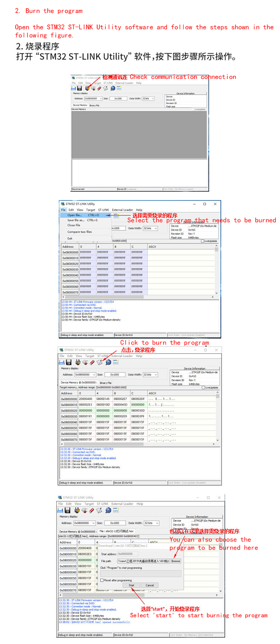The image size is (280, 644).
Task: Click 'File : stm32-13' tab in Download dialog window
Action: point(116,531)
